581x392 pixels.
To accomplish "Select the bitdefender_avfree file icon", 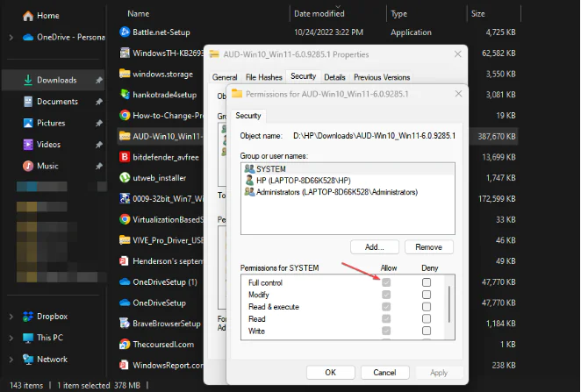I will pyautogui.click(x=125, y=157).
